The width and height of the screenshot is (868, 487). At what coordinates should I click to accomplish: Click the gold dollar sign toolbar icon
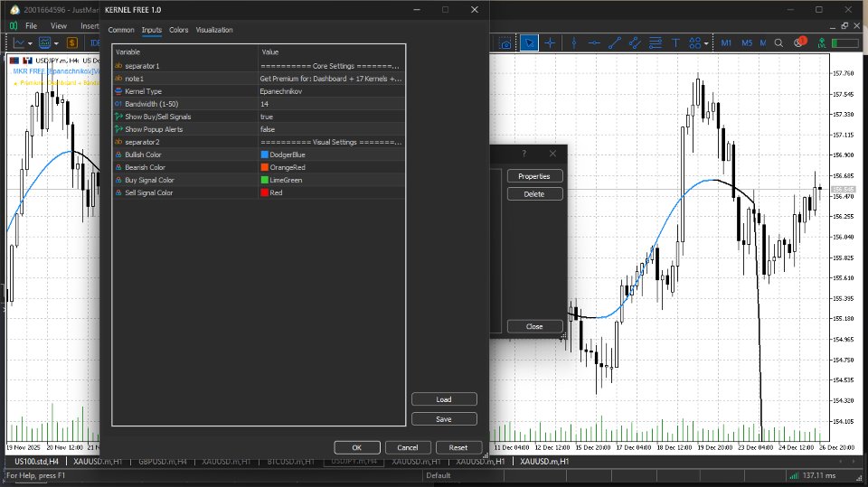pos(72,43)
